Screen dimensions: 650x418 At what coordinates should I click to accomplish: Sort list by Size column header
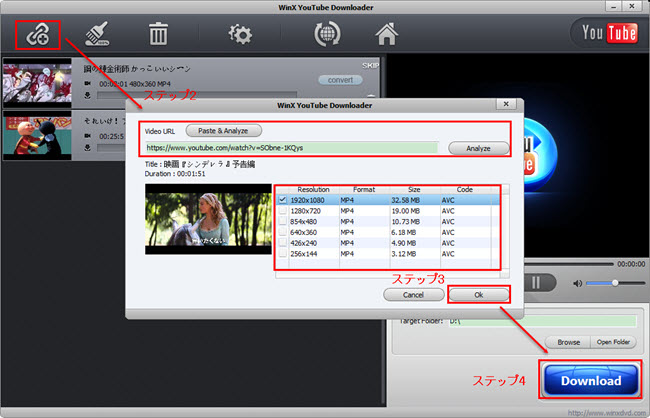coord(415,190)
